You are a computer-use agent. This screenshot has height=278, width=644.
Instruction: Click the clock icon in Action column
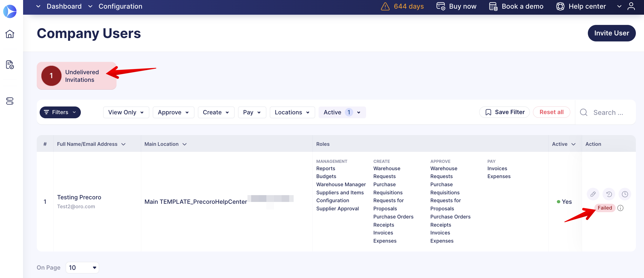(625, 194)
